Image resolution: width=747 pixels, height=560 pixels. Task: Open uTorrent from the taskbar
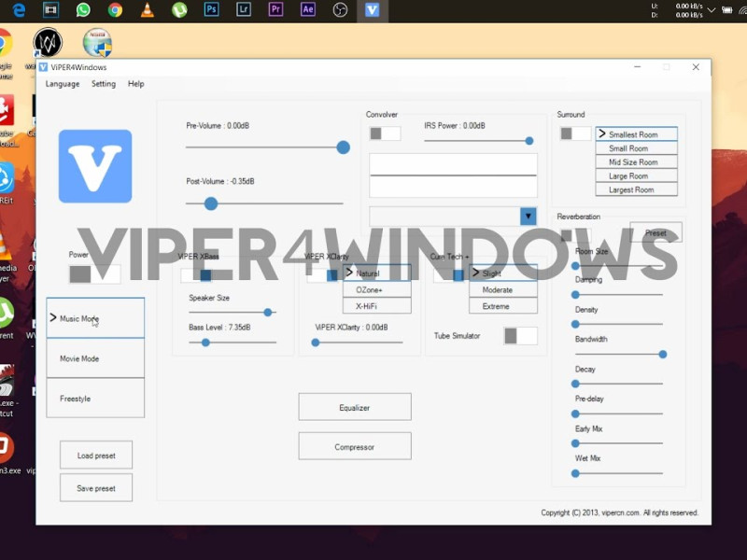point(179,10)
